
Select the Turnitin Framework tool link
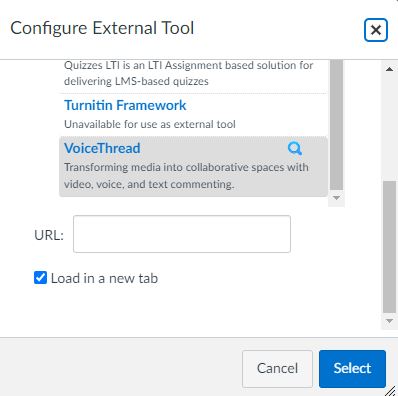pos(125,105)
